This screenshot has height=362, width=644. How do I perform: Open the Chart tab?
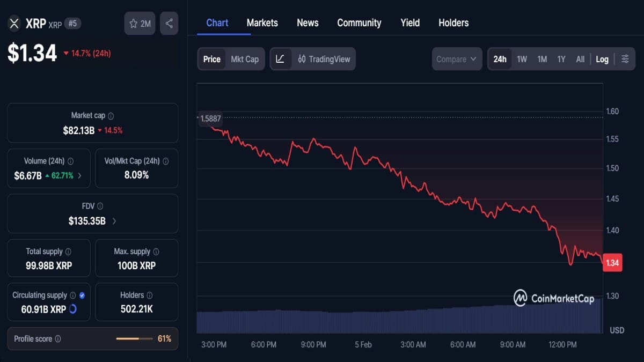217,23
